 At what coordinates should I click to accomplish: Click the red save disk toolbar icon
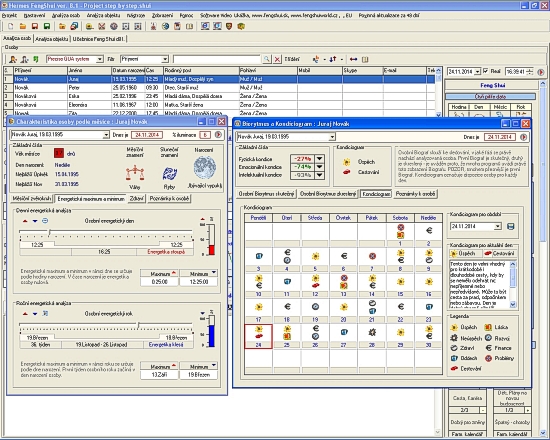tap(35, 26)
